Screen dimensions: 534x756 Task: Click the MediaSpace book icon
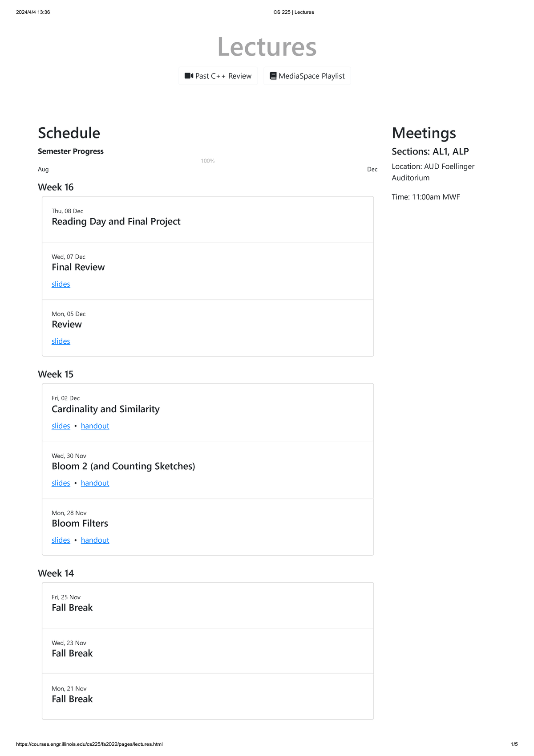pos(273,76)
